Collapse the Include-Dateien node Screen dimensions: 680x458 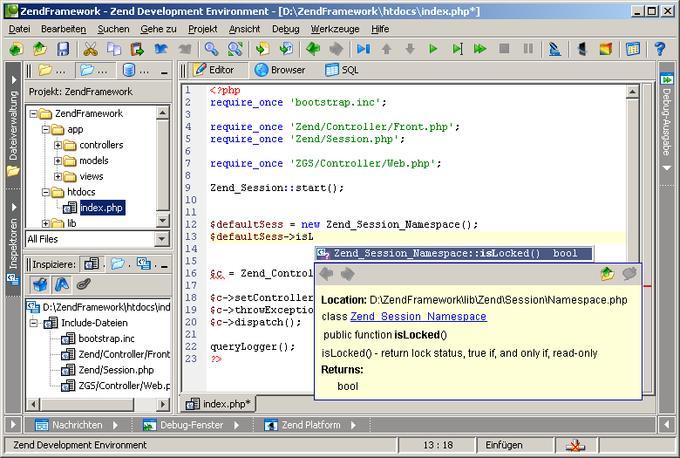pos(33,323)
